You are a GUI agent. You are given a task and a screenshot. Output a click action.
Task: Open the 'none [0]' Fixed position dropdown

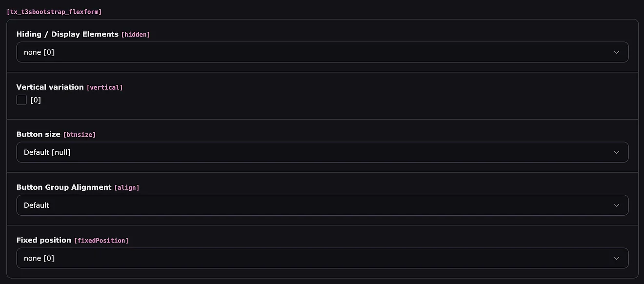[312, 258]
